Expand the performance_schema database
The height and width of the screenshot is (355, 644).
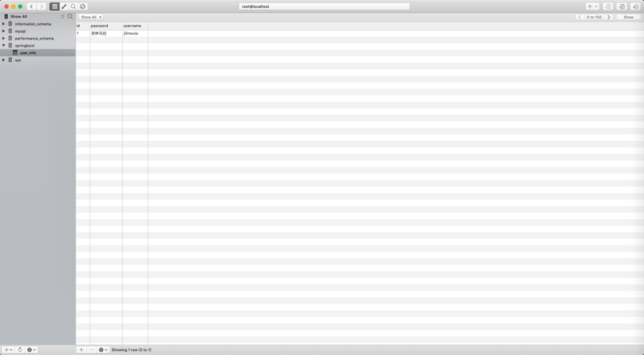(x=4, y=38)
